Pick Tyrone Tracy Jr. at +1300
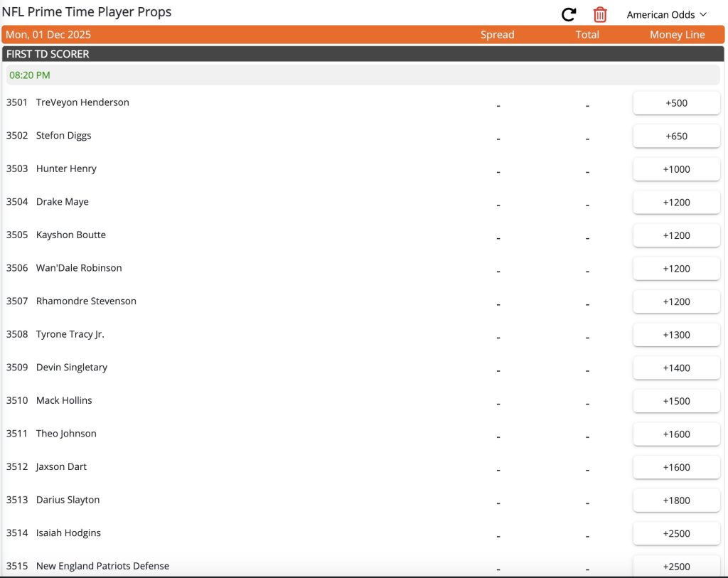The height and width of the screenshot is (578, 728). (x=676, y=334)
